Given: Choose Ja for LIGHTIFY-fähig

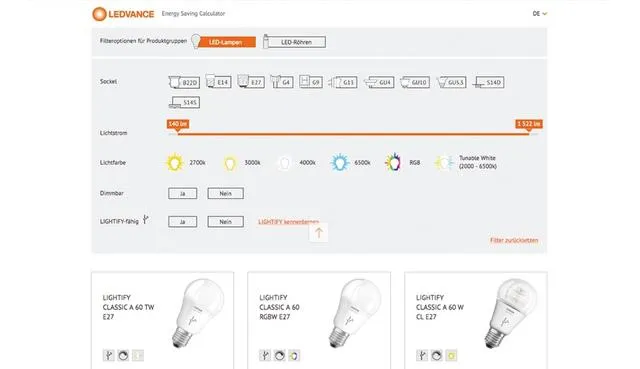Looking at the screenshot, I should (182, 222).
